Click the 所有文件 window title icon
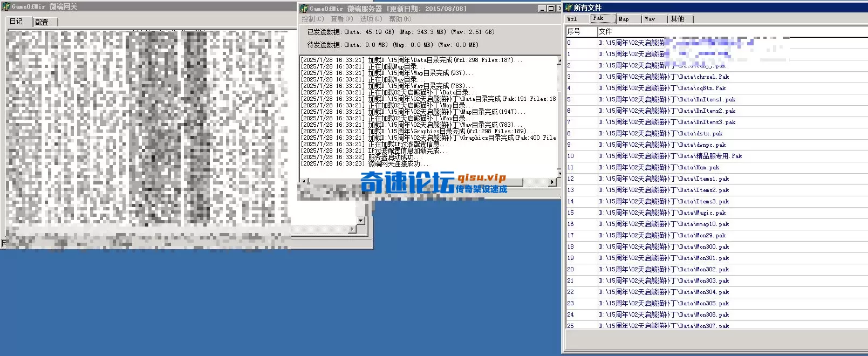This screenshot has width=868, height=356. click(568, 8)
